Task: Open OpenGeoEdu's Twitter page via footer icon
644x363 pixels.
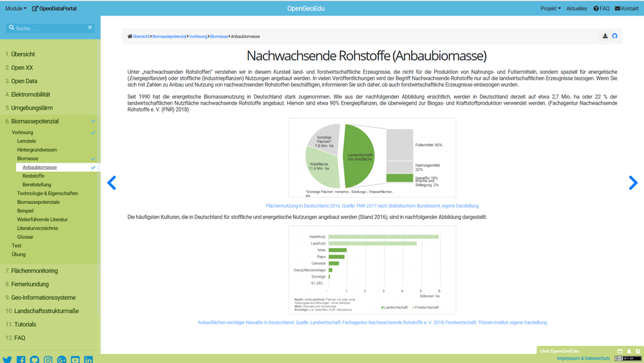Action: [x=7, y=360]
